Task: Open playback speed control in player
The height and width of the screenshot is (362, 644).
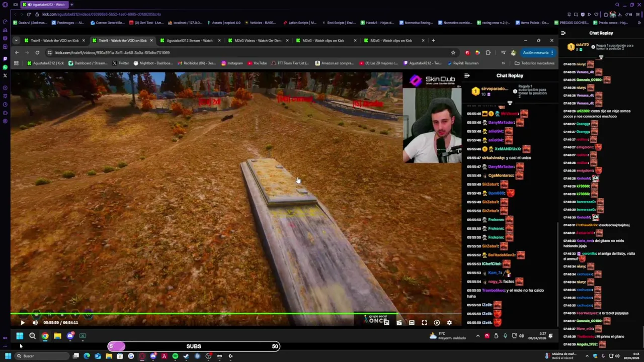Action: [x=437, y=323]
